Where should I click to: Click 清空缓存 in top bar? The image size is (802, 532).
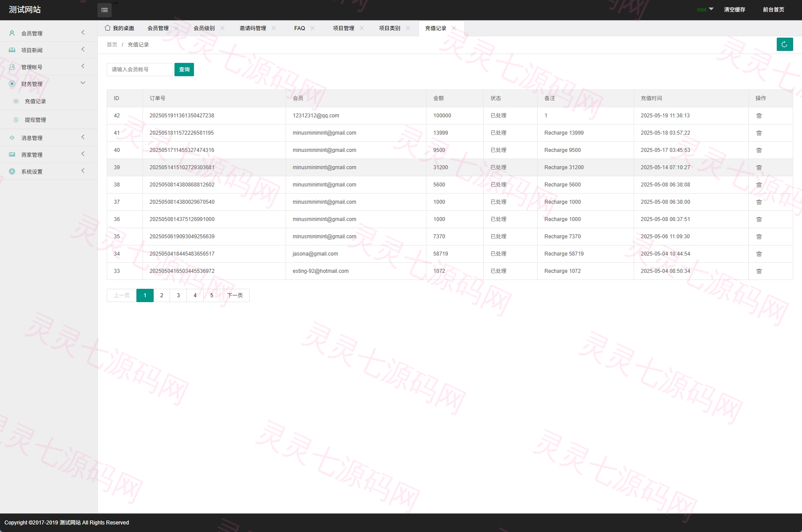[x=734, y=9]
